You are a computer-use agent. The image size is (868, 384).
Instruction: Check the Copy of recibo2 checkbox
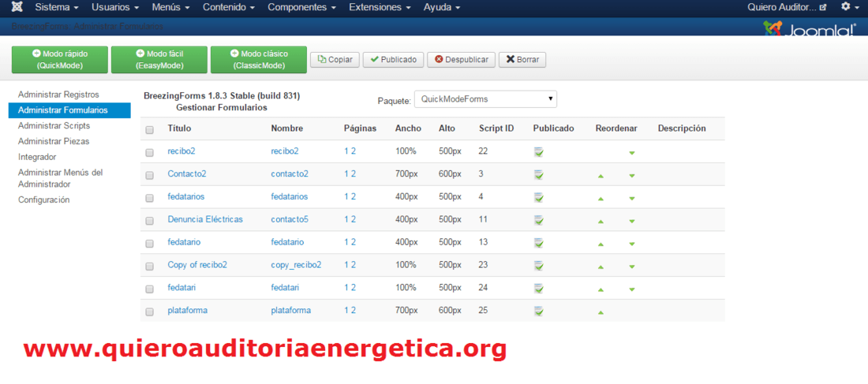pos(149,267)
